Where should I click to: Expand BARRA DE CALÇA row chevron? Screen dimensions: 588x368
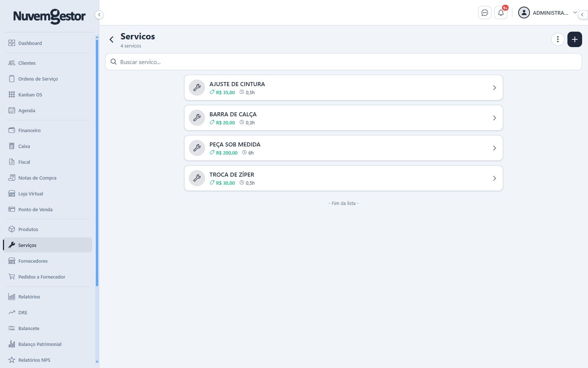tap(494, 118)
